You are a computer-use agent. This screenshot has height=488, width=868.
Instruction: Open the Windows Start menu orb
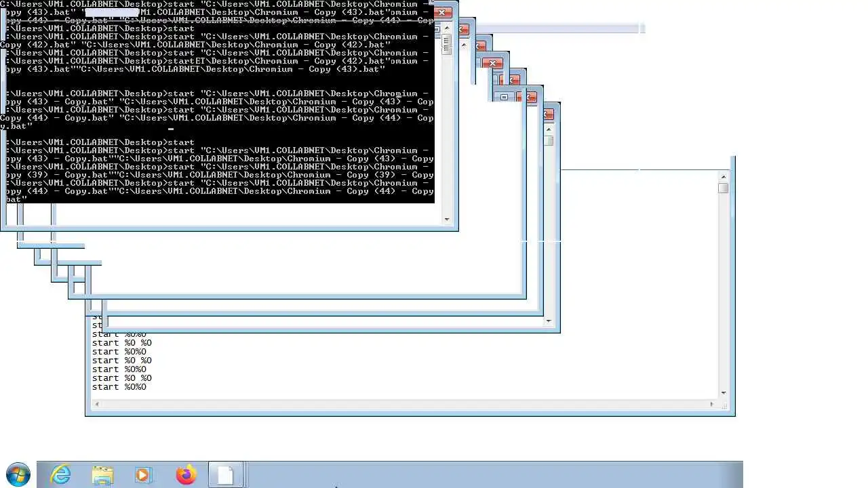18,474
